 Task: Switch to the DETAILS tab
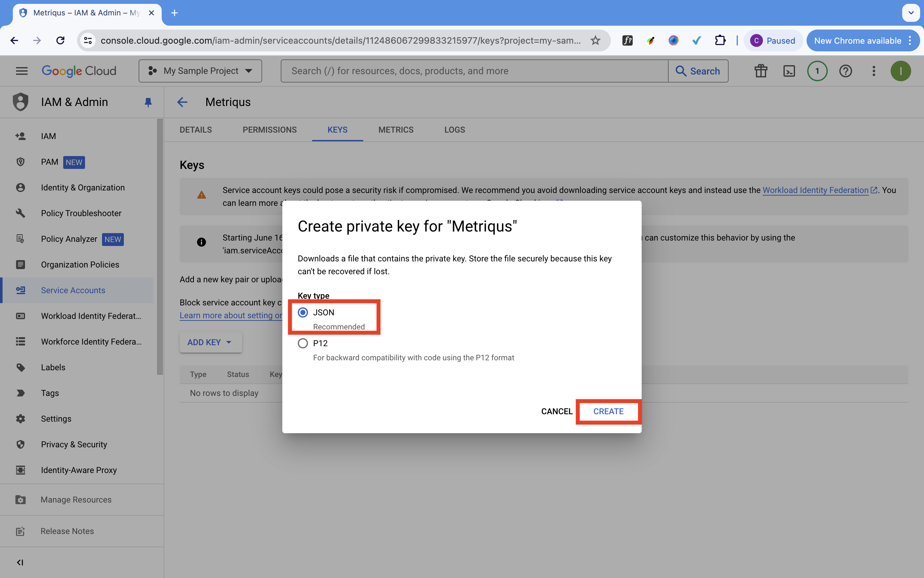[x=196, y=130]
